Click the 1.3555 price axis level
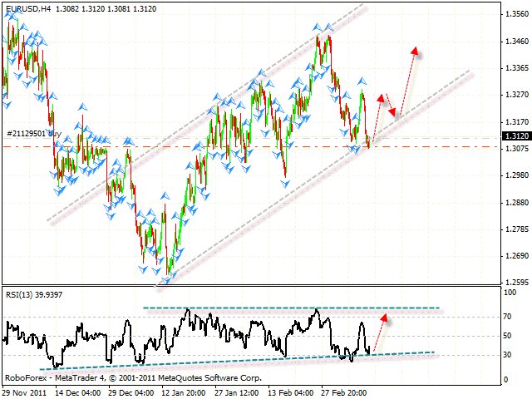This screenshot has height=399, width=532. 513,14
